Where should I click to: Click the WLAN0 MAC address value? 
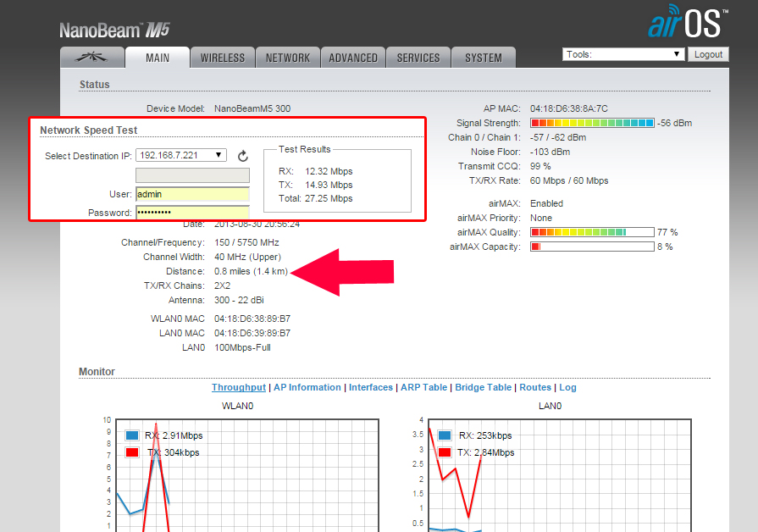(x=252, y=319)
